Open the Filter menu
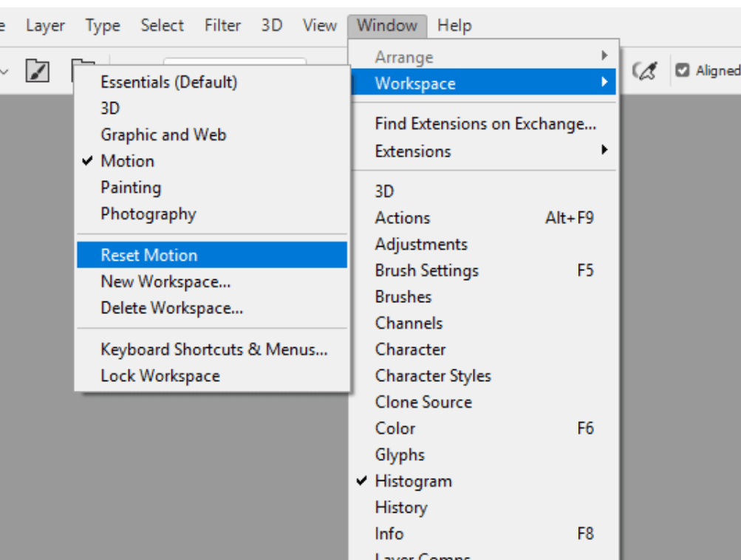 point(222,25)
